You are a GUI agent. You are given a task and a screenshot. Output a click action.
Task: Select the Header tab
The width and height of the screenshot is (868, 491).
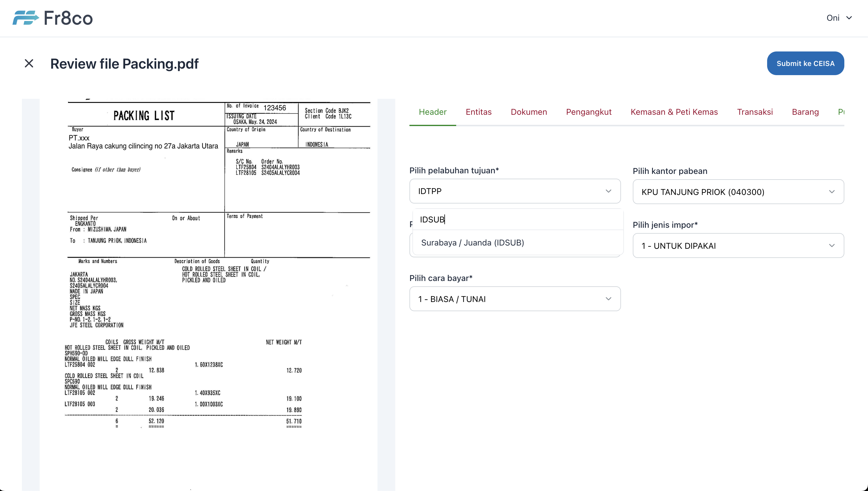click(x=432, y=112)
